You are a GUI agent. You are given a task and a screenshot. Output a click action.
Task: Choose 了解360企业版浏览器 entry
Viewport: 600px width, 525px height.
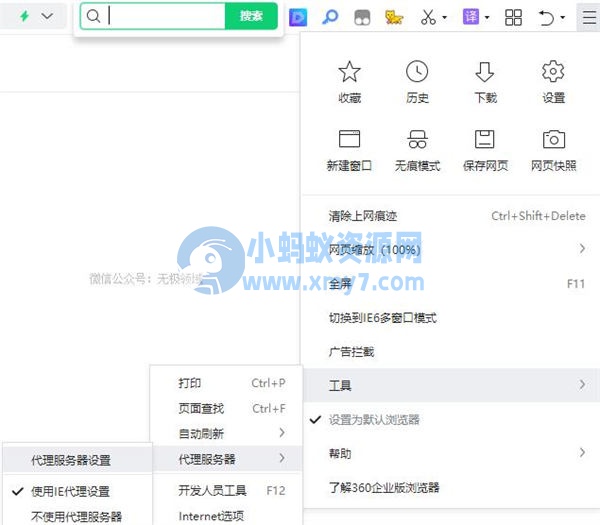[451, 487]
